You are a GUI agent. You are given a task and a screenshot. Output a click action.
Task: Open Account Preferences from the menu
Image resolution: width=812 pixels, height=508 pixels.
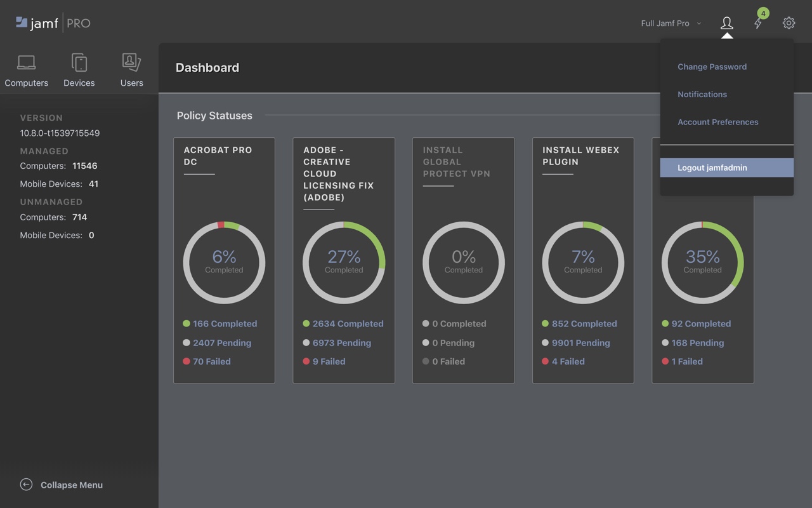pos(717,122)
